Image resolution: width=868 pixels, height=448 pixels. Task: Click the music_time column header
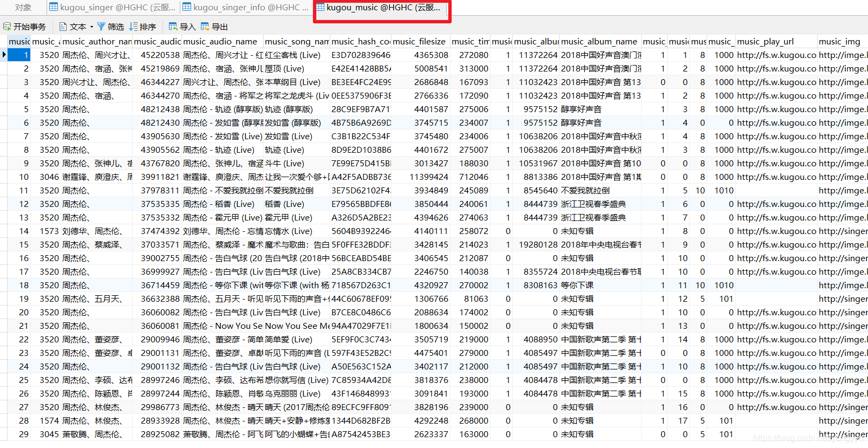470,41
